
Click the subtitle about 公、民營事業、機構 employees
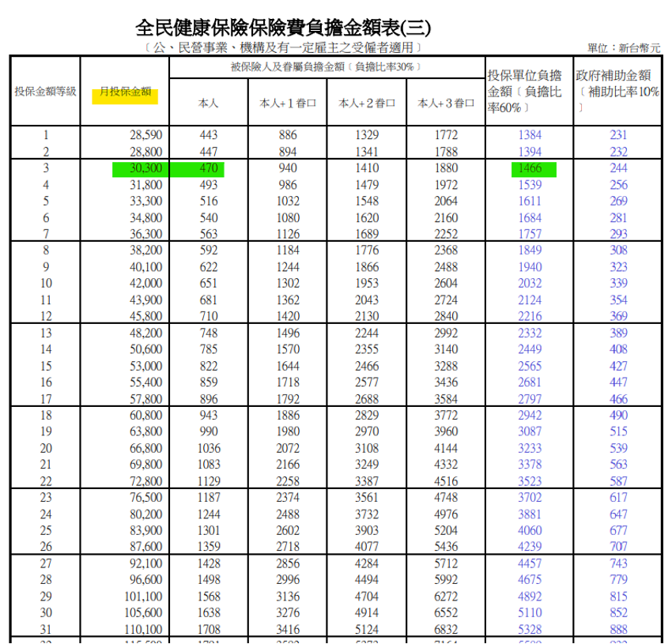coord(283,47)
